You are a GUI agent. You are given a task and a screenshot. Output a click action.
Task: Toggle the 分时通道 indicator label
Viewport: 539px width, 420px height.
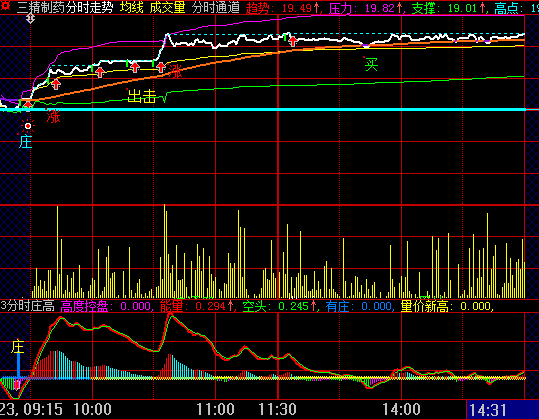coord(216,7)
